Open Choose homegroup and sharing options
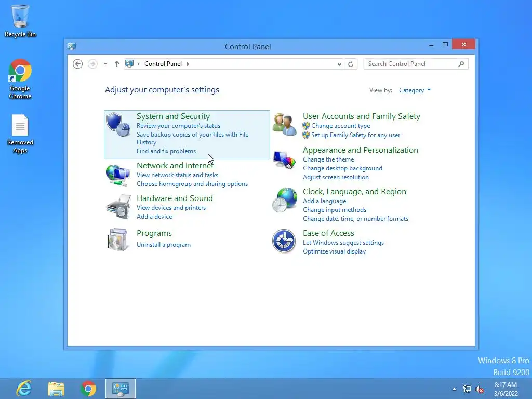Viewport: 532px width, 399px height. point(192,184)
